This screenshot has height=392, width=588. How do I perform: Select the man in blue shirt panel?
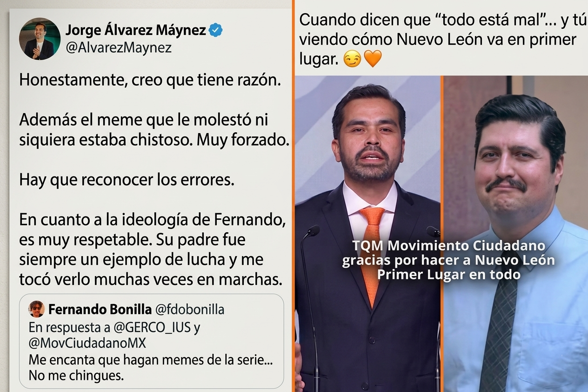point(516,234)
